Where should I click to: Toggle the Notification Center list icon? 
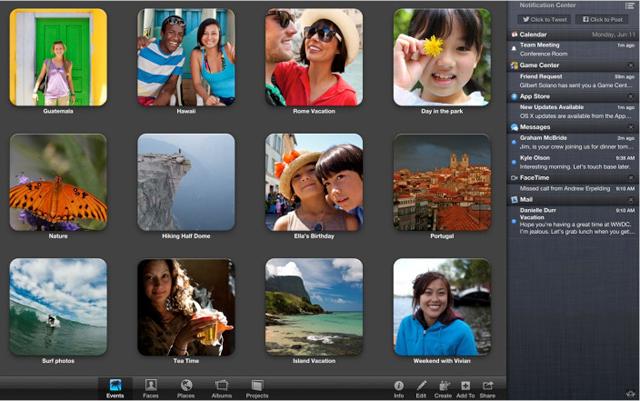pos(629,5)
